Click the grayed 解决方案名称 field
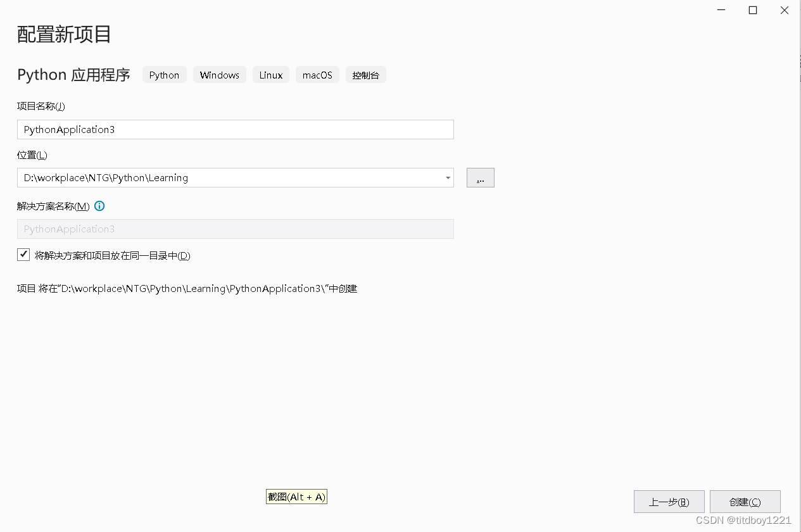The width and height of the screenshot is (801, 532). (x=234, y=229)
